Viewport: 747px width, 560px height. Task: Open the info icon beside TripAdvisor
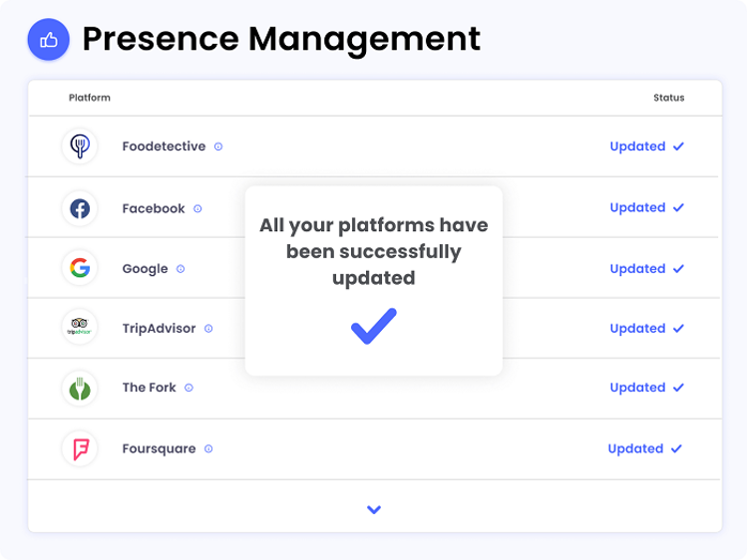click(x=208, y=328)
